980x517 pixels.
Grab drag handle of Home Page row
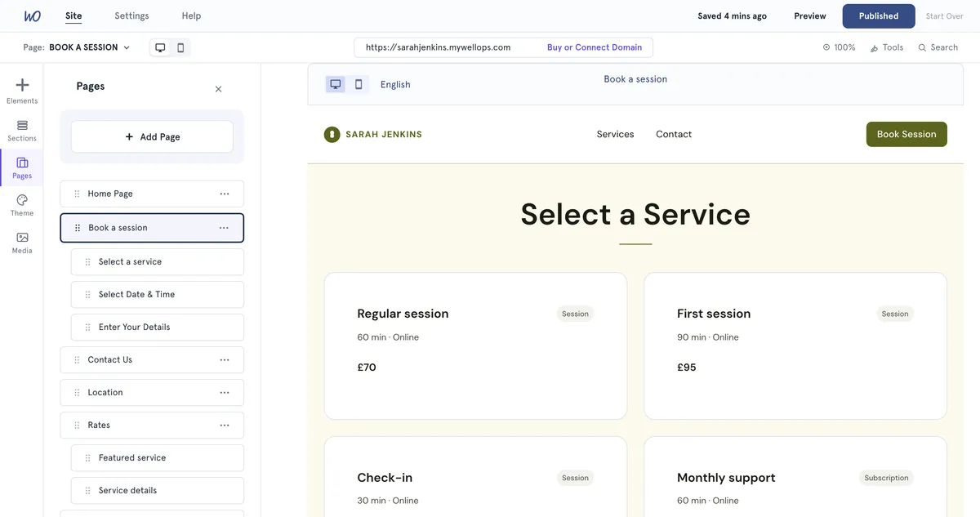[x=77, y=194]
